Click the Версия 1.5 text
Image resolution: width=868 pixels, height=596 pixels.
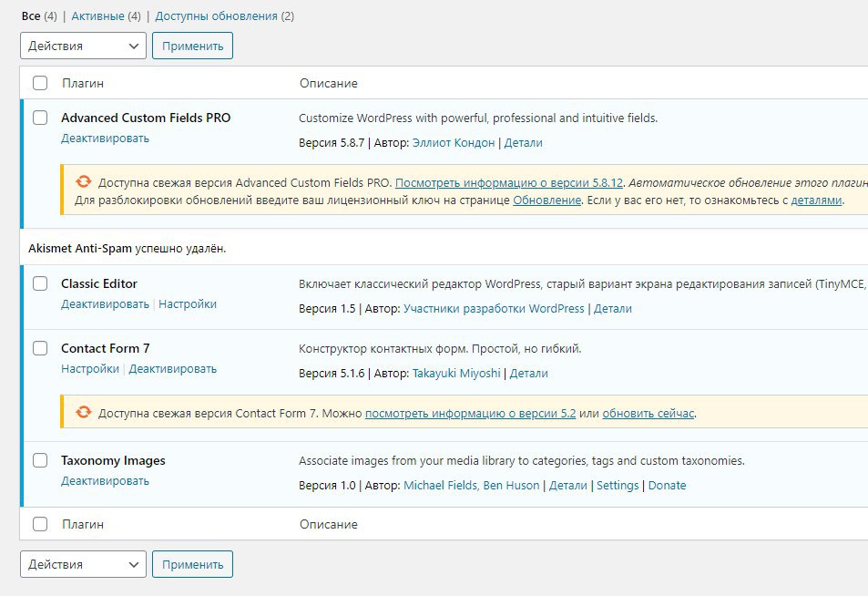pos(327,309)
